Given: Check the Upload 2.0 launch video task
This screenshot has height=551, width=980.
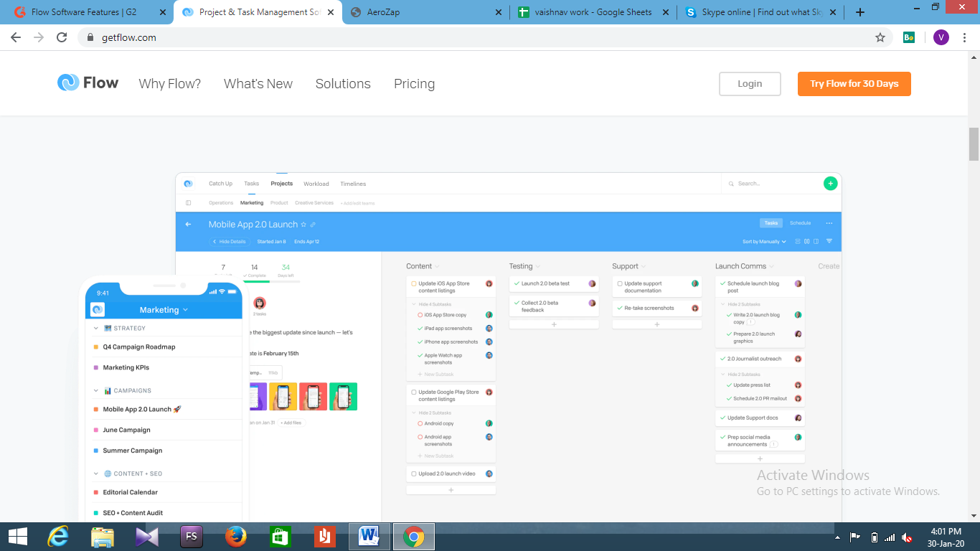Looking at the screenshot, I should (x=414, y=474).
